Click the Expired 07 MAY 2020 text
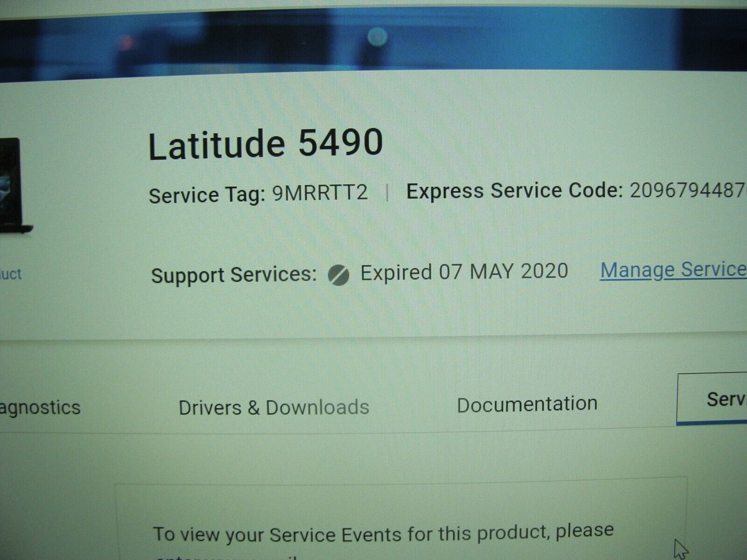Image resolution: width=747 pixels, height=560 pixels. [464, 272]
